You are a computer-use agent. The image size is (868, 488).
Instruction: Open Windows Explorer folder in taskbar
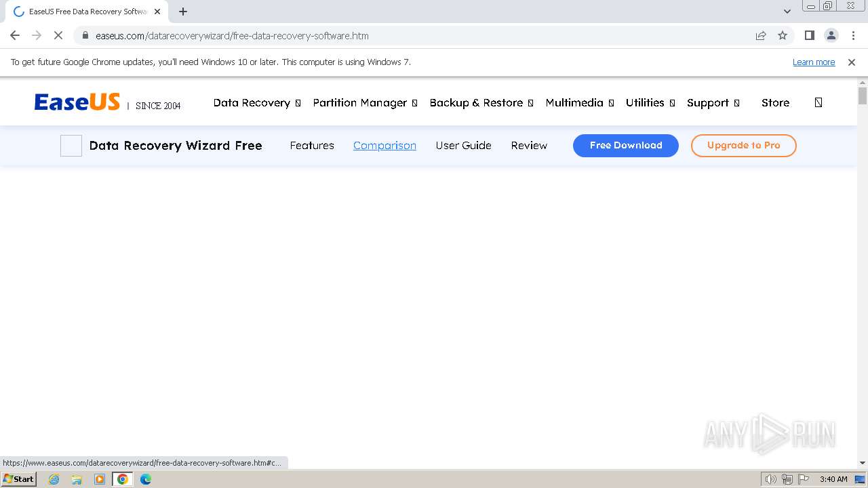[77, 479]
